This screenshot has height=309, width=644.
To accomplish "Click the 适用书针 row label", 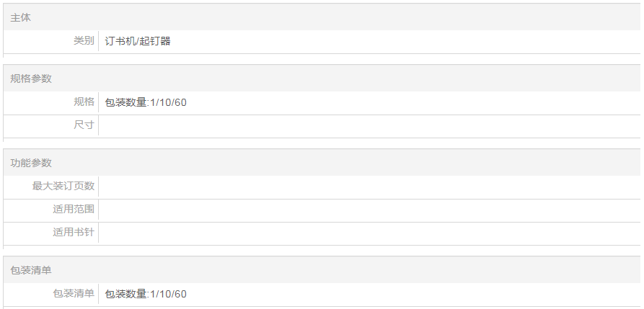I will click(x=74, y=233).
